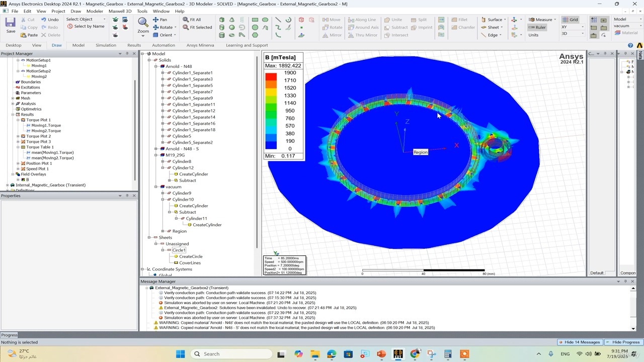
Task: Toggle the Ruler display
Action: (537, 27)
